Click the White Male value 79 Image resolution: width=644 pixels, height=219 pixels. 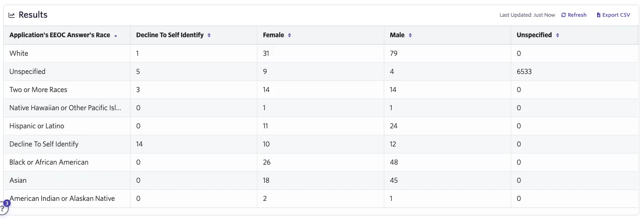pyautogui.click(x=394, y=53)
